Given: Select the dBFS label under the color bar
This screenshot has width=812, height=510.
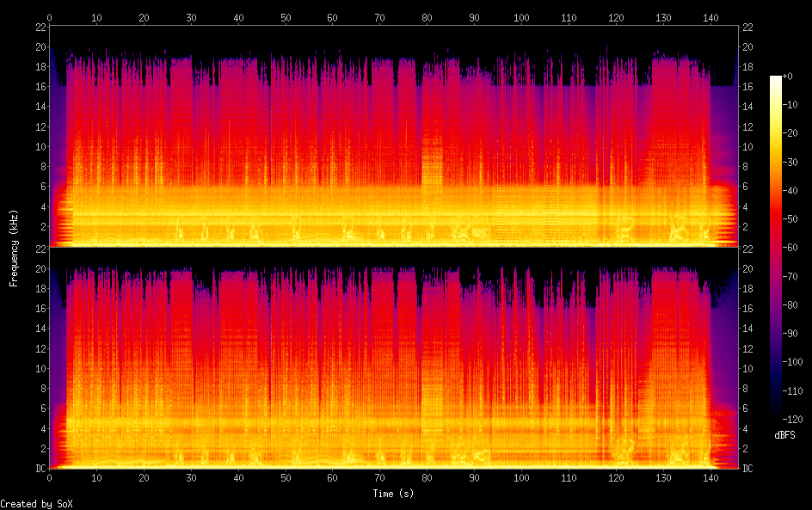Looking at the screenshot, I should [x=784, y=435].
